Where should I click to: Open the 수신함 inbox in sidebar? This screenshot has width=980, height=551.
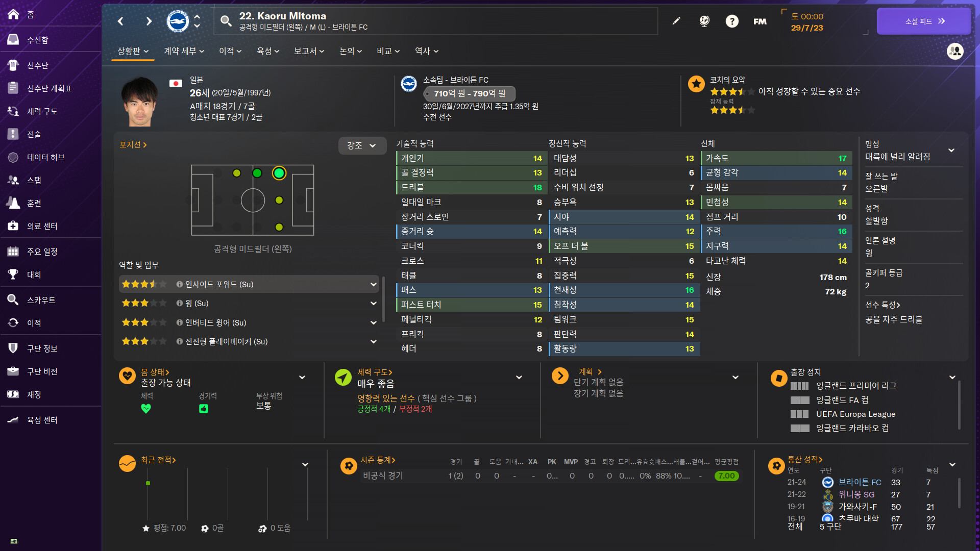[x=38, y=40]
